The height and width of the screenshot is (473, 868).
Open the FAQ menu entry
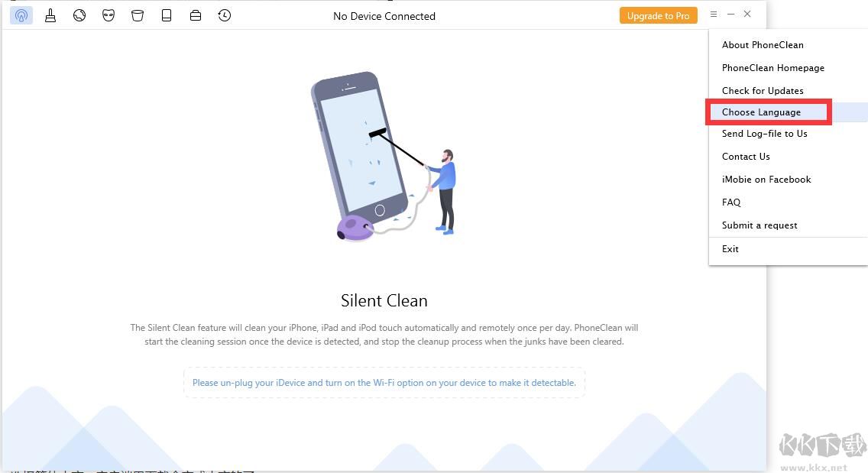point(731,202)
